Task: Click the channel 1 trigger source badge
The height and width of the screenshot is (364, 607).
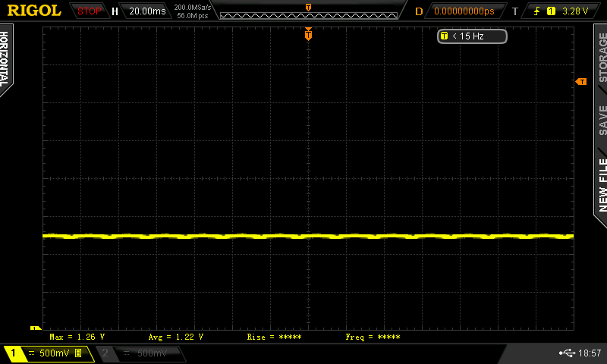Action: tap(551, 11)
